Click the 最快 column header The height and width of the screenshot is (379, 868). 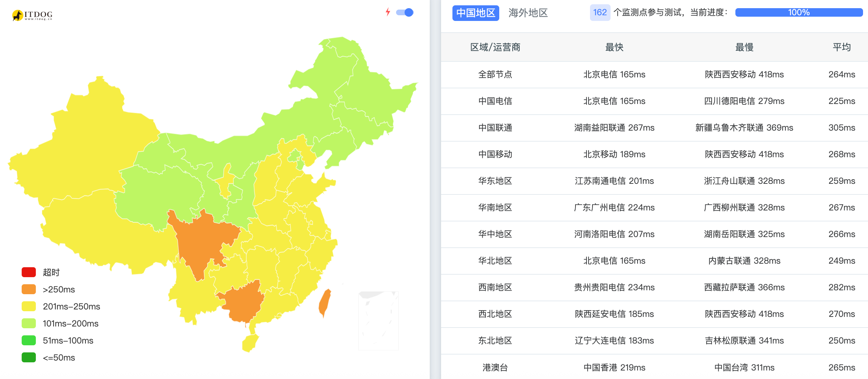[x=614, y=47]
